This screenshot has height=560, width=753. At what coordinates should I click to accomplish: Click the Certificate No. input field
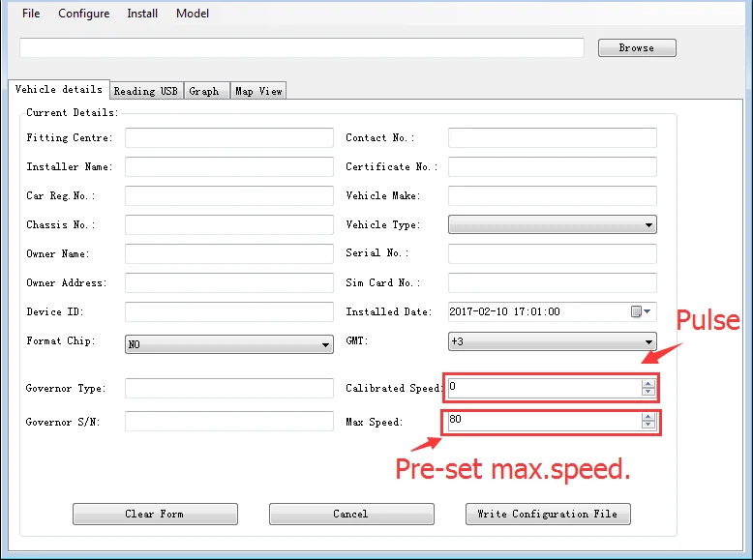click(x=553, y=166)
